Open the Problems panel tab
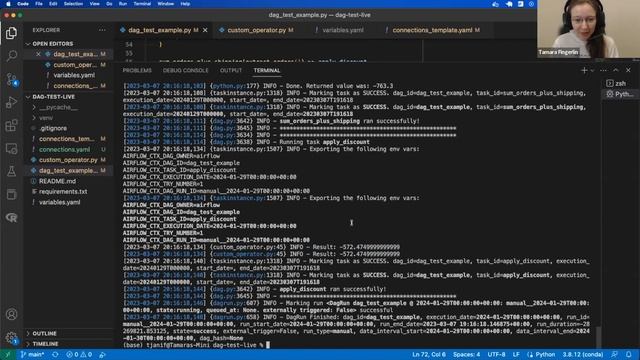The height and width of the screenshot is (360, 640). point(137,71)
